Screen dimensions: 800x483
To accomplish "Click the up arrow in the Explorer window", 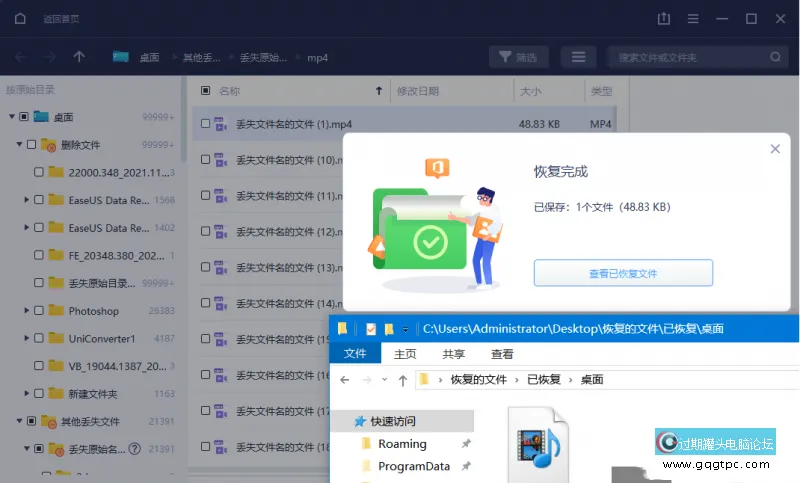I will click(403, 380).
